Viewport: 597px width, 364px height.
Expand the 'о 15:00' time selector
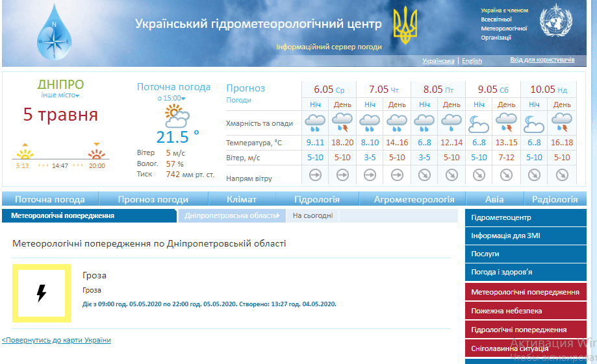click(x=171, y=99)
